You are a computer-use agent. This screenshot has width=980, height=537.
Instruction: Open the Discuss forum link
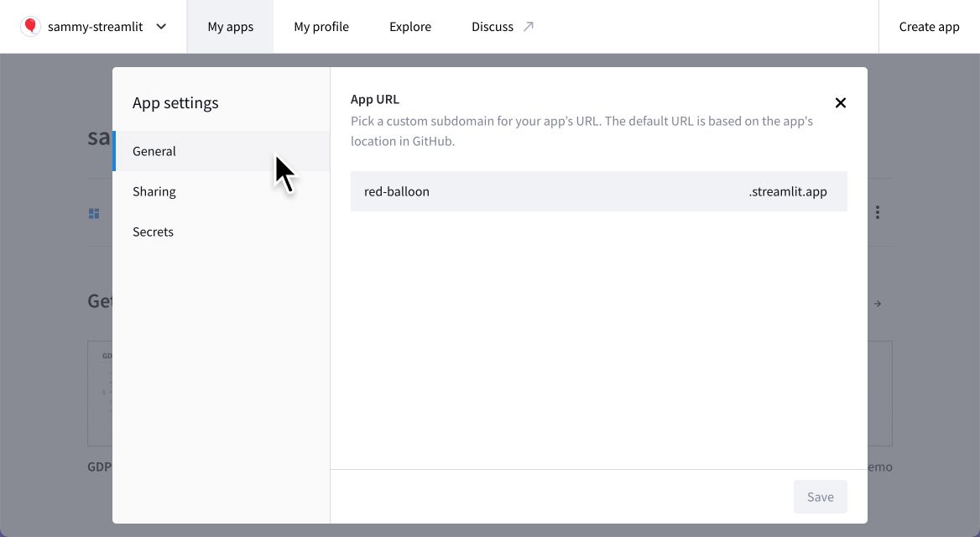pos(492,26)
